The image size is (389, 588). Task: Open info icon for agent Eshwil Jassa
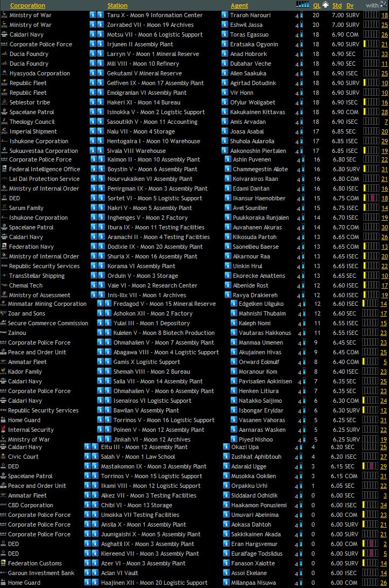click(x=224, y=25)
